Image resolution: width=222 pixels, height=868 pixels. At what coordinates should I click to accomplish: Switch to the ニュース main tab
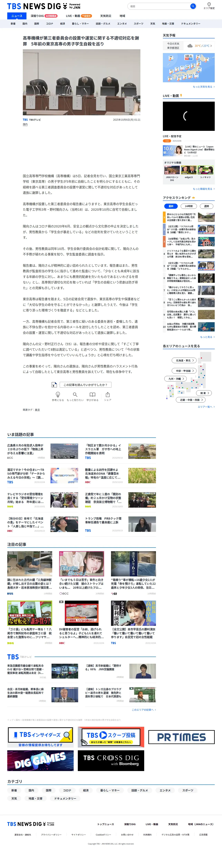(16, 16)
